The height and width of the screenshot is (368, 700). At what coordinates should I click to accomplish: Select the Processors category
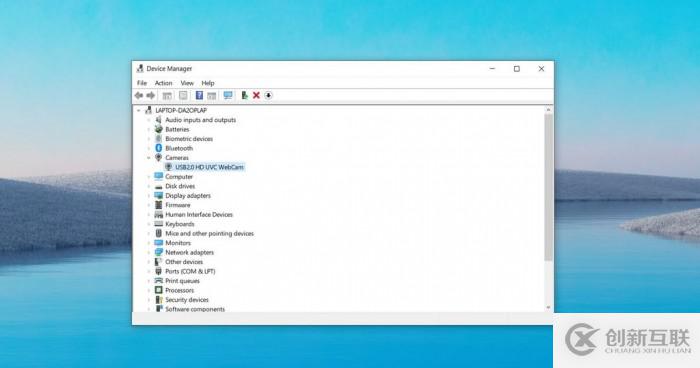tap(179, 290)
